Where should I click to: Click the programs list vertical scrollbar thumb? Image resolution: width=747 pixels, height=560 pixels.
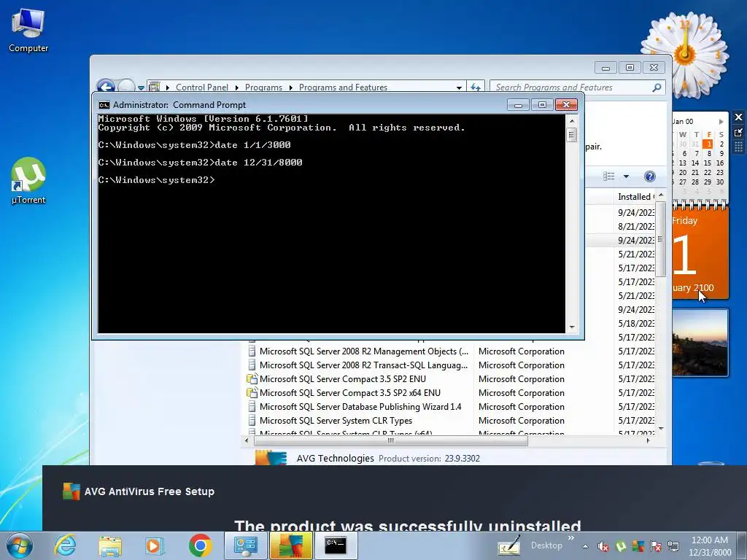coord(660,239)
